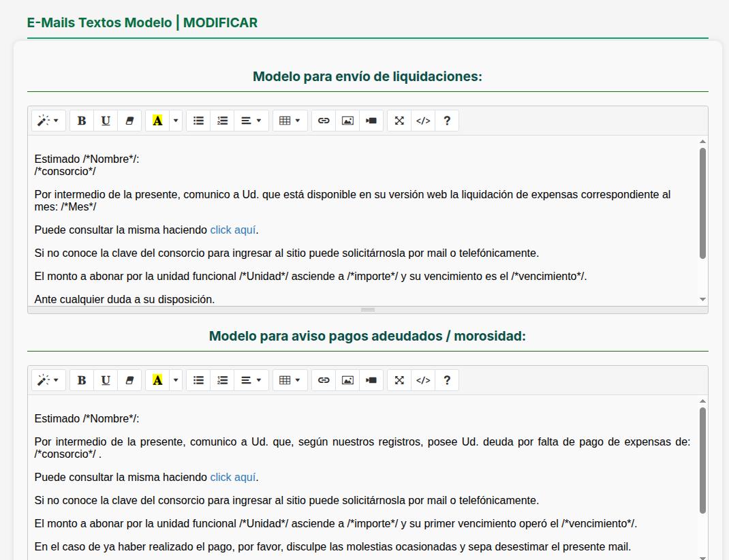Select the remove formatting eraser icon
The height and width of the screenshot is (560, 729).
point(129,121)
